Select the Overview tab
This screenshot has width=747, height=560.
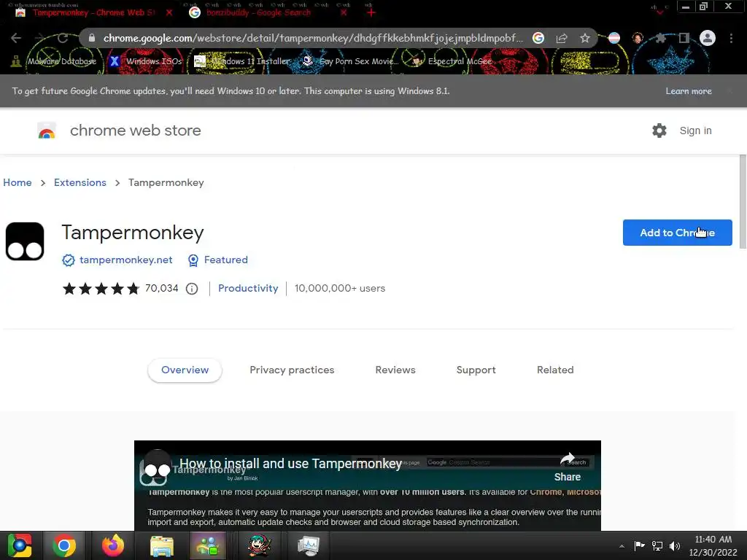(x=185, y=370)
